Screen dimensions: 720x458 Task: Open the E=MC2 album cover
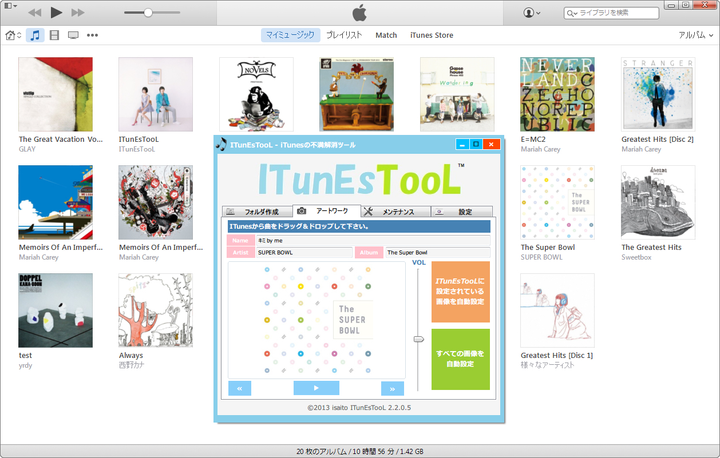click(x=557, y=94)
